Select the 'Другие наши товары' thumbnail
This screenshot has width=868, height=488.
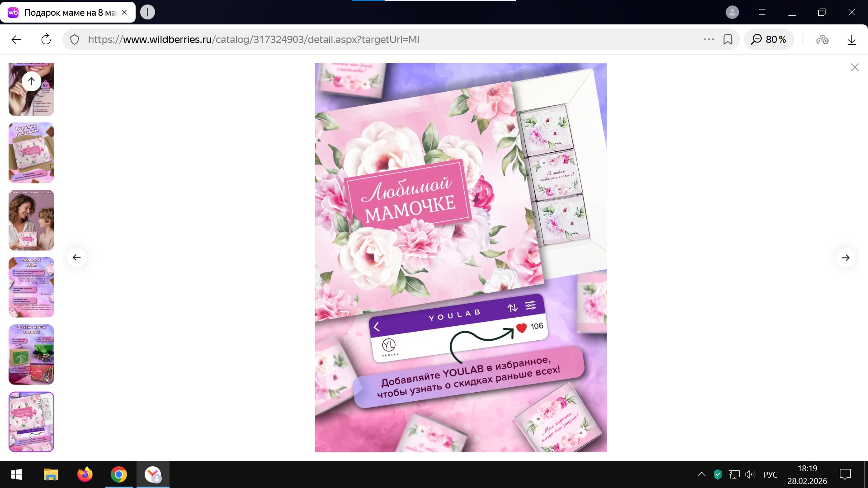31,355
